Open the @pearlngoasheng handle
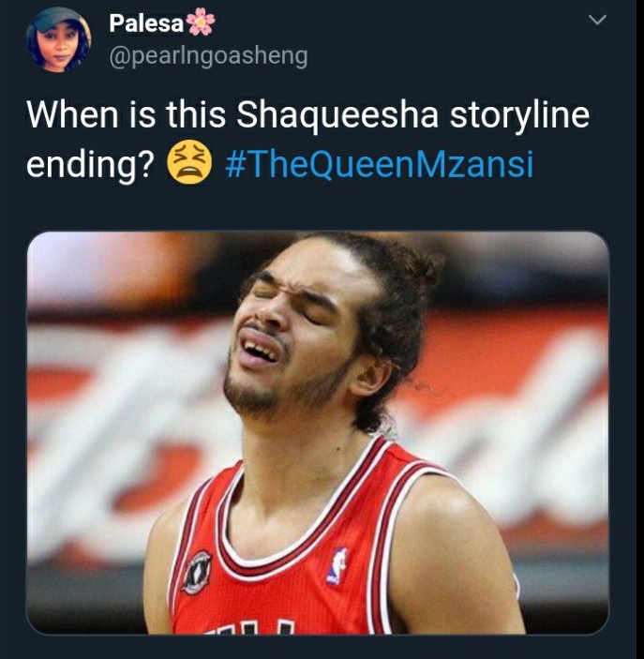This screenshot has height=659, width=644. (208, 56)
